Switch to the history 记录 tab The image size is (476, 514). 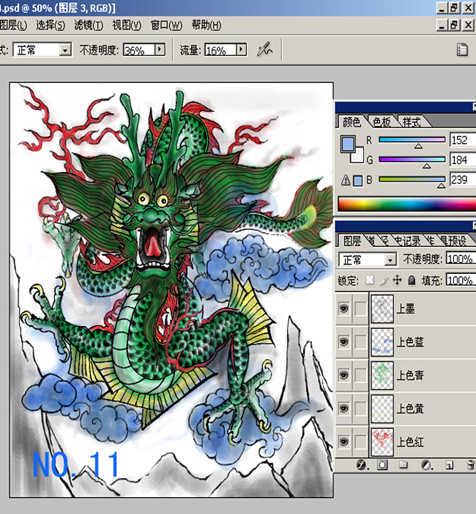pos(407,241)
